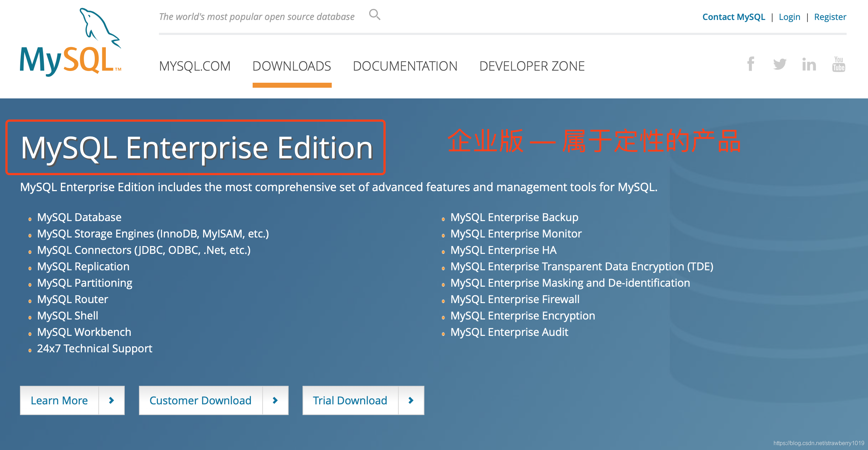Click the 'MySQL Enterprise Monitor' item

(x=516, y=234)
